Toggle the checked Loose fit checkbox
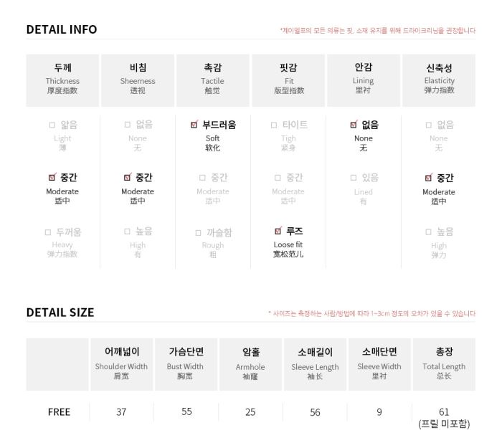 278,230
